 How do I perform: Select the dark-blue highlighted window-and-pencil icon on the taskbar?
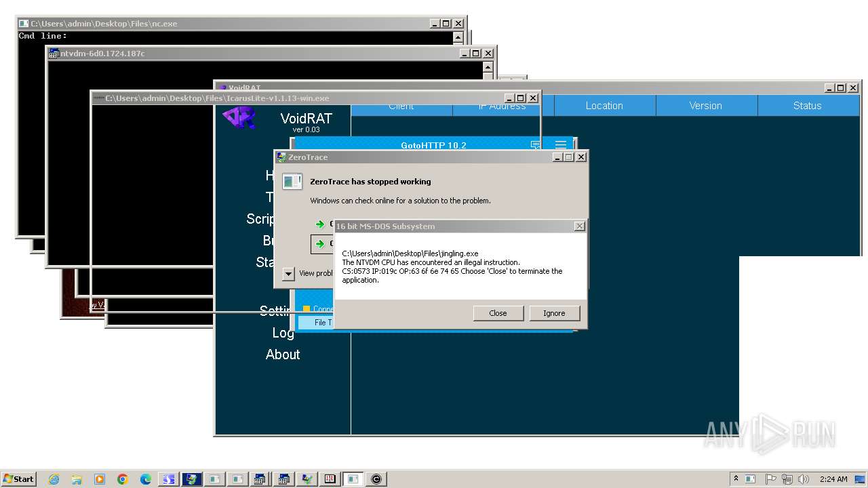point(191,479)
